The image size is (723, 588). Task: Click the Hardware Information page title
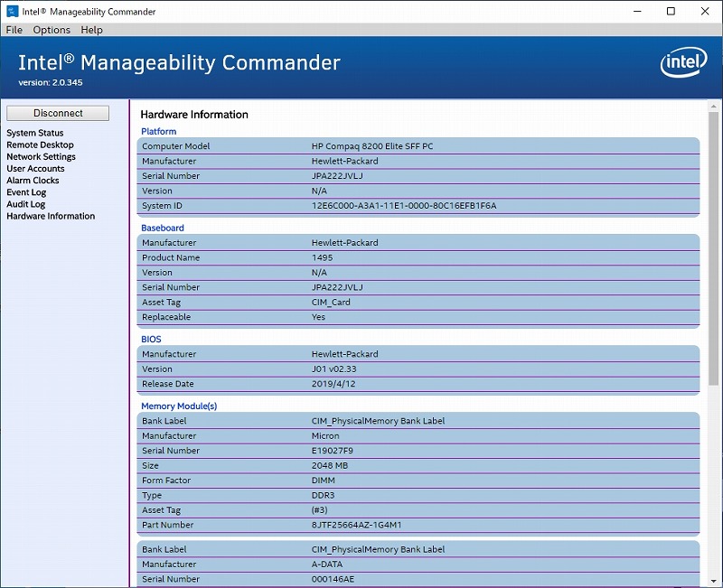click(x=194, y=115)
